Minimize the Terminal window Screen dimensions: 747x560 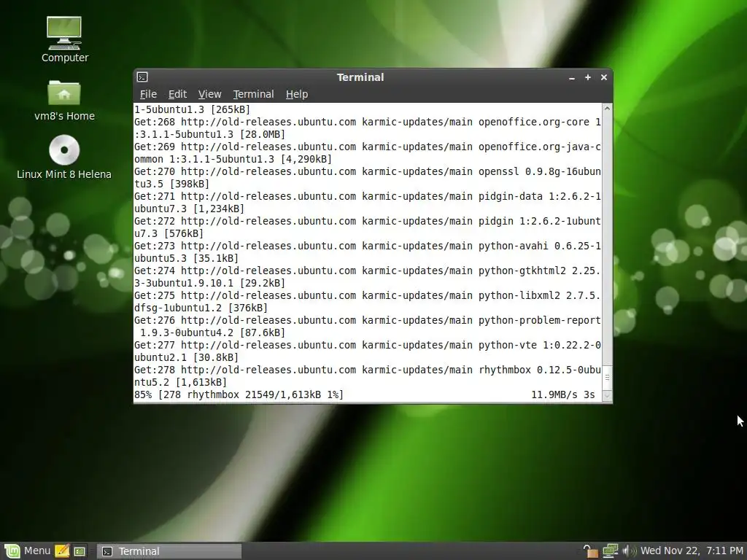[572, 77]
